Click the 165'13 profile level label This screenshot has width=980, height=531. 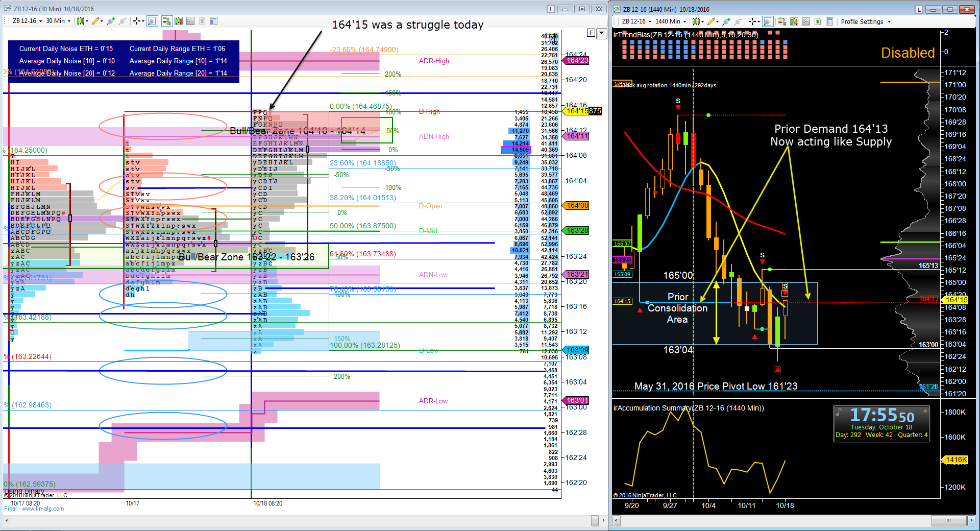point(928,265)
